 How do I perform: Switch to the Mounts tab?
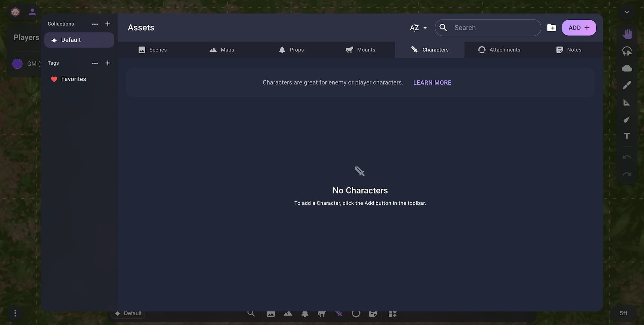click(x=360, y=50)
